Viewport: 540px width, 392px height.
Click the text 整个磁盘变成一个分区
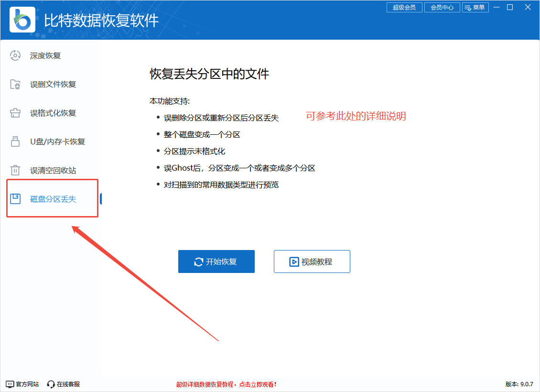[202, 134]
